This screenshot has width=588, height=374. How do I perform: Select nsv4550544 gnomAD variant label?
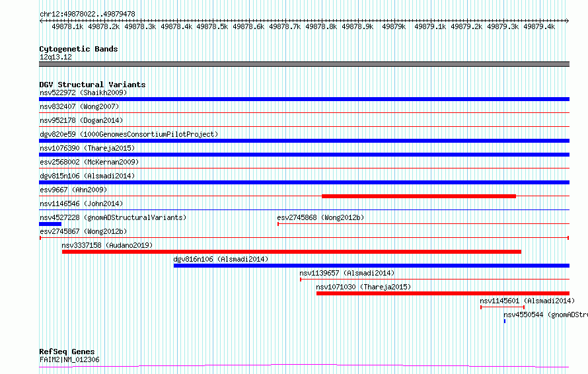(x=546, y=315)
